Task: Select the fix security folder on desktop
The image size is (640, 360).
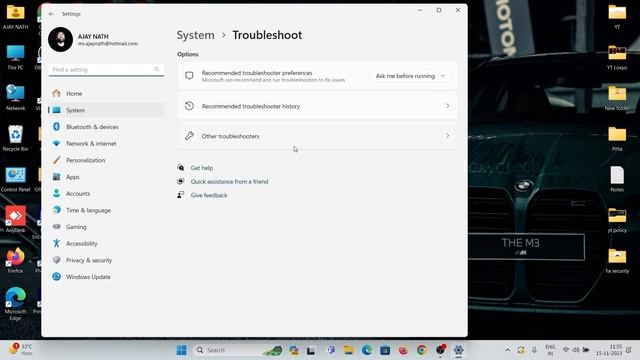Action: 617,261
